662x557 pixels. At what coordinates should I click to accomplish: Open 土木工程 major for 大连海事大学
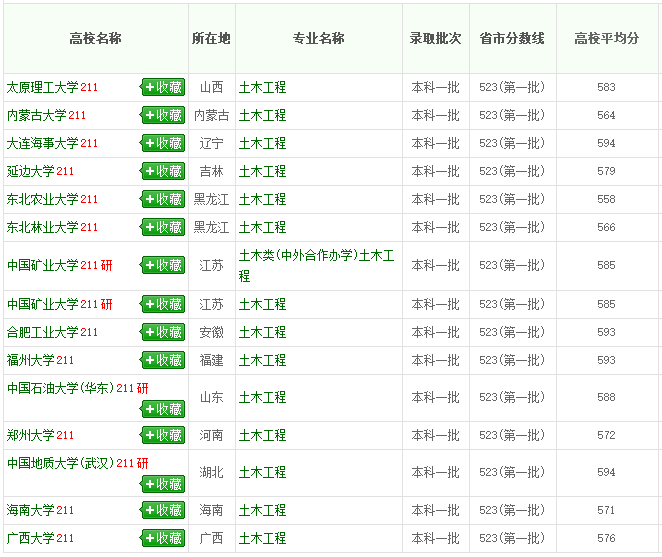click(x=262, y=143)
